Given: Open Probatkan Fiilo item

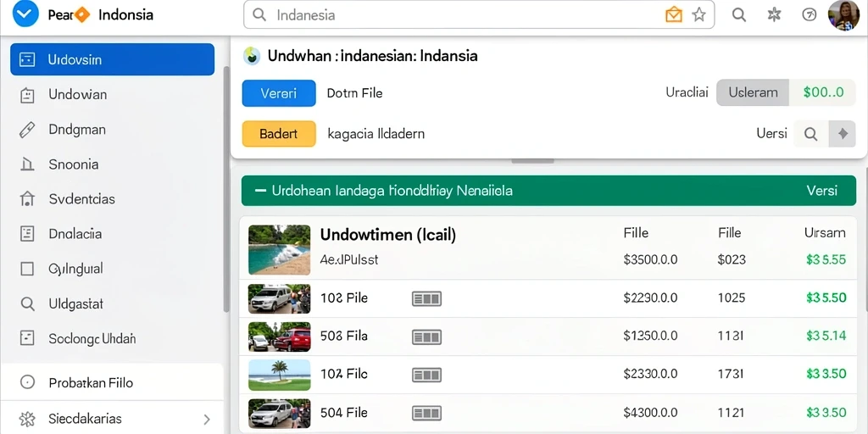Looking at the screenshot, I should [113, 382].
